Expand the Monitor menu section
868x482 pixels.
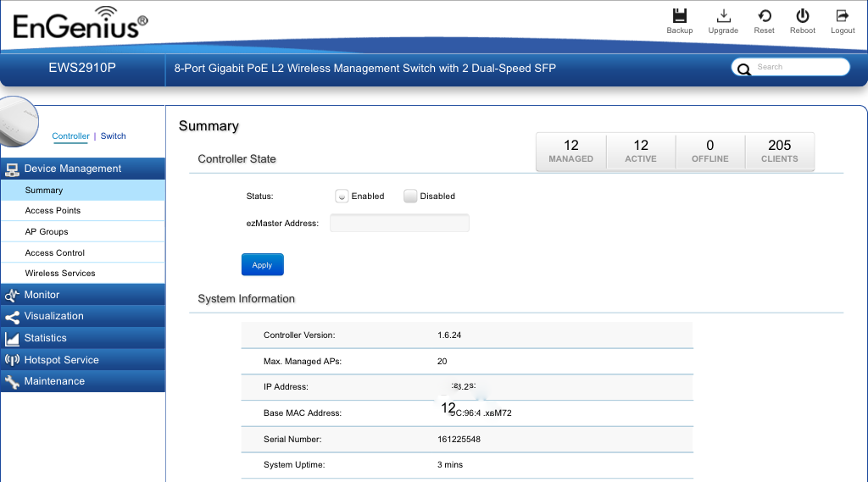pos(83,295)
